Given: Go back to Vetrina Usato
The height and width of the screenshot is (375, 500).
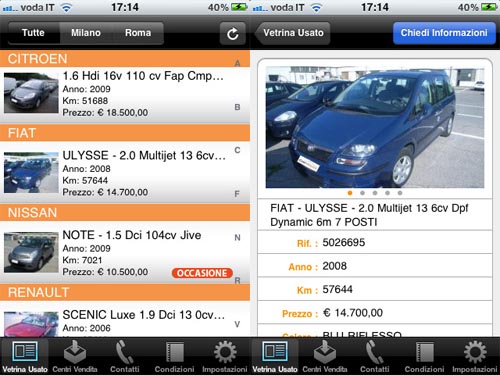Looking at the screenshot, I should click(x=293, y=33).
